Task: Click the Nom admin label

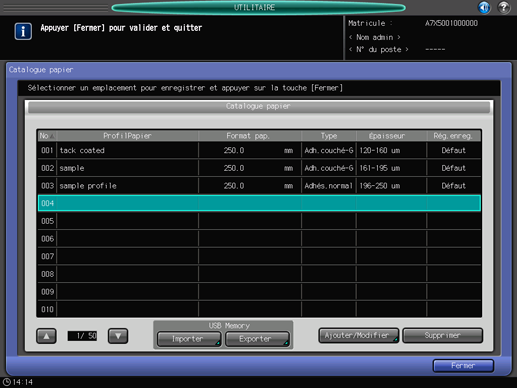Action: [x=375, y=37]
